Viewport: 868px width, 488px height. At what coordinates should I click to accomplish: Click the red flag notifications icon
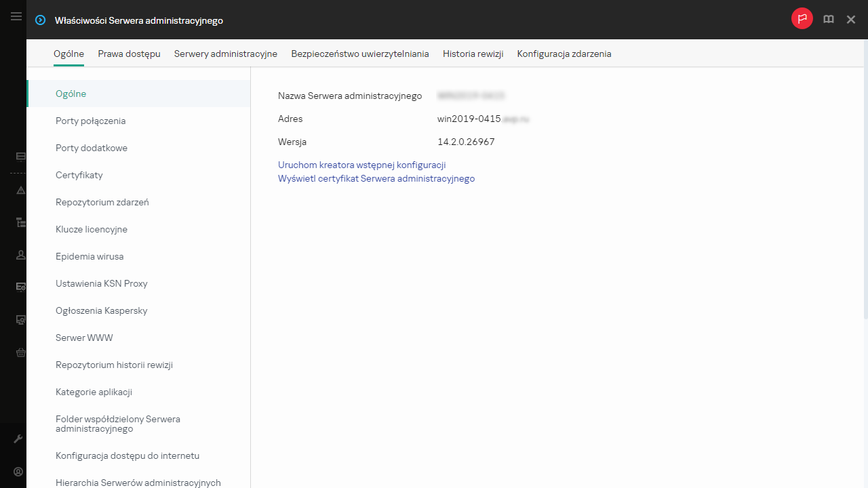point(802,19)
